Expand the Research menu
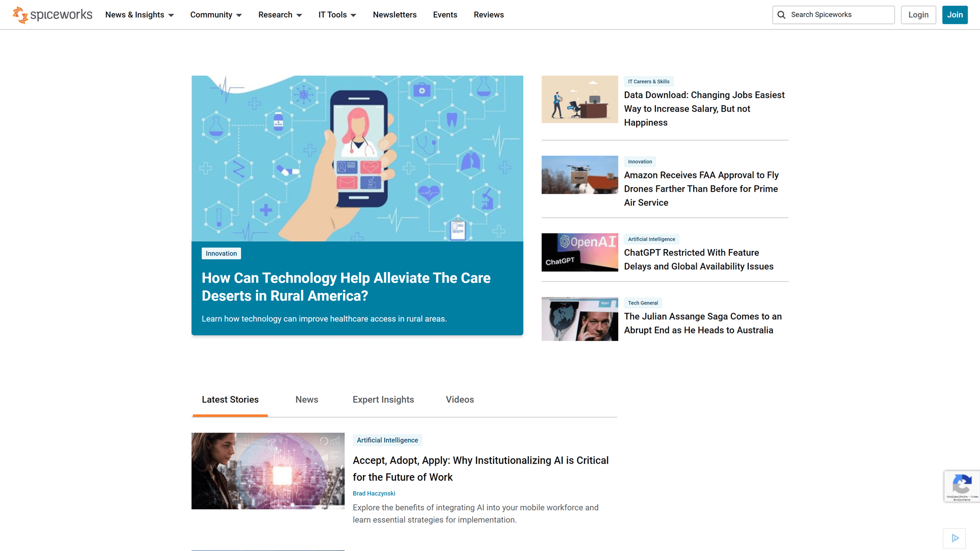The width and height of the screenshot is (980, 551). [280, 15]
